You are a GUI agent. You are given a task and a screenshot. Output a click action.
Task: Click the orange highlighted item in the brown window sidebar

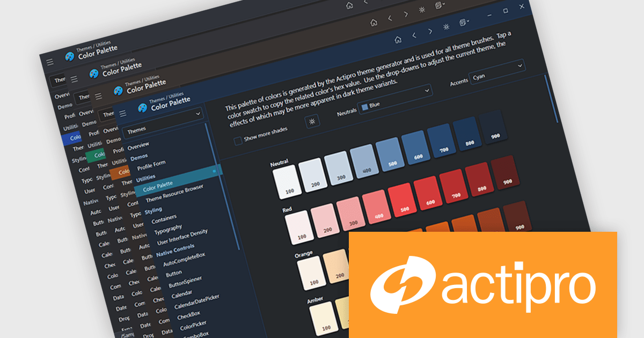click(x=120, y=172)
